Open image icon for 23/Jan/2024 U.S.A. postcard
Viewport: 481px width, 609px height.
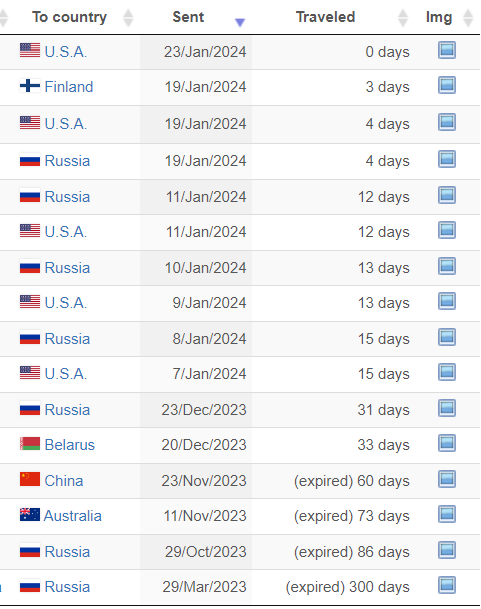tap(447, 50)
